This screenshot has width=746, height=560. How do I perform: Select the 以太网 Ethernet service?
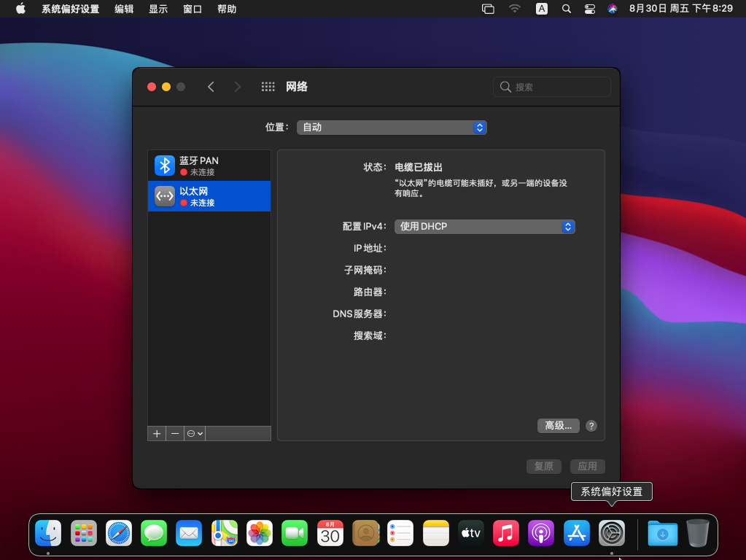209,196
